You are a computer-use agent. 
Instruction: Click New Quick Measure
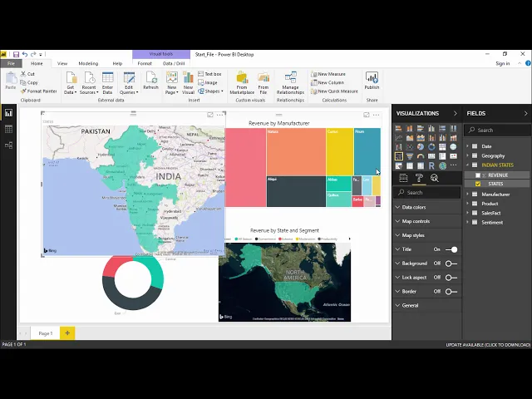point(334,91)
